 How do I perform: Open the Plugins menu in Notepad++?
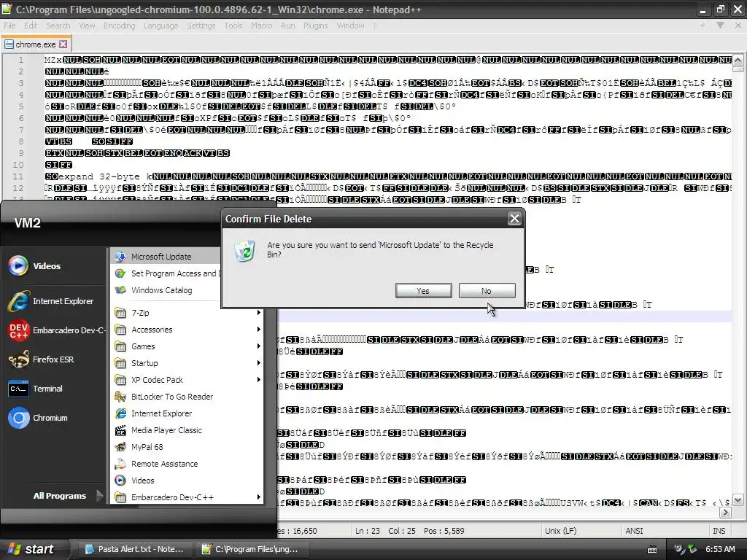[315, 26]
